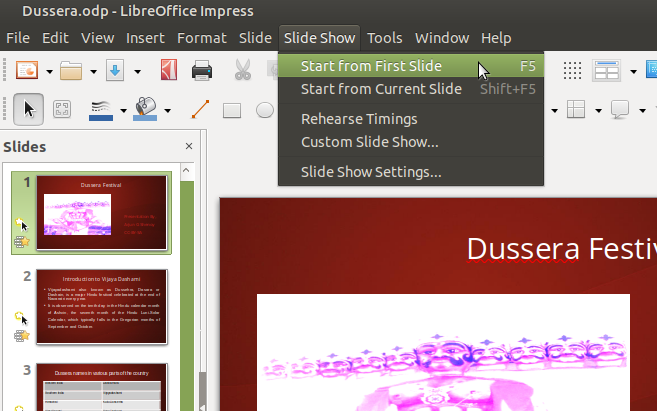Image resolution: width=657 pixels, height=411 pixels.
Task: Click the Line Color icon
Action: pyautogui.click(x=101, y=111)
